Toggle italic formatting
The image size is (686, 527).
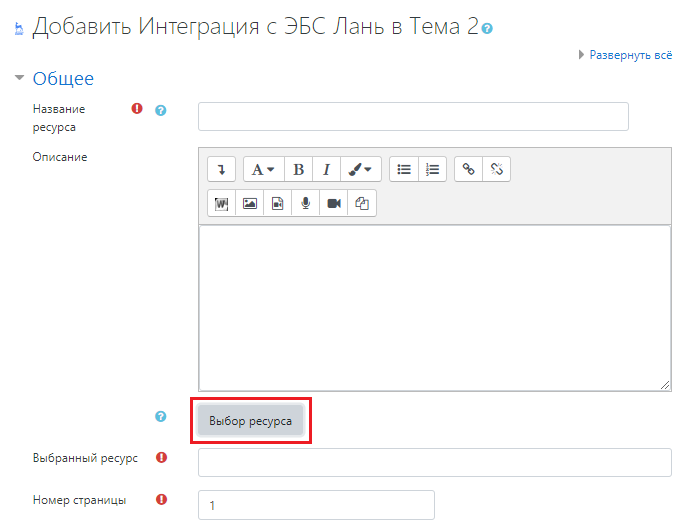click(325, 169)
